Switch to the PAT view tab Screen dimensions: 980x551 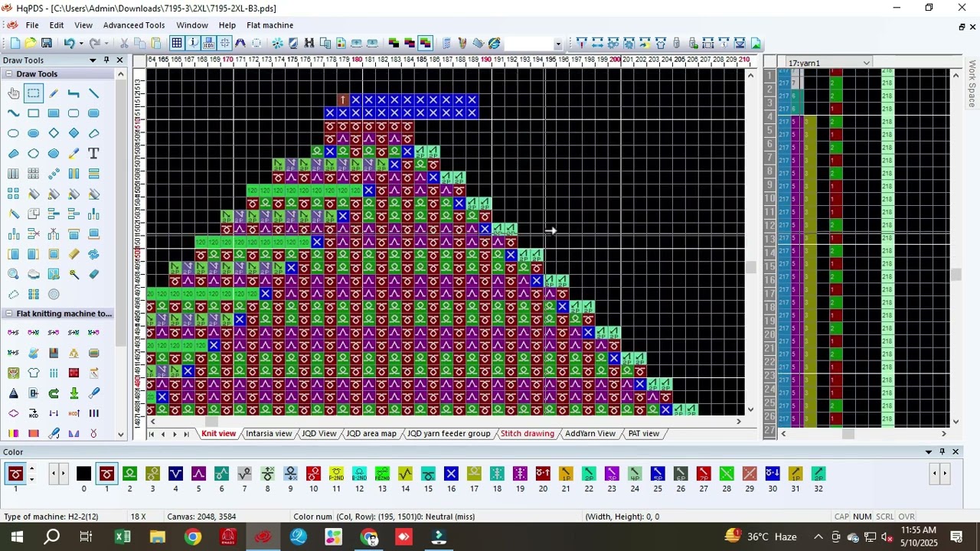644,434
